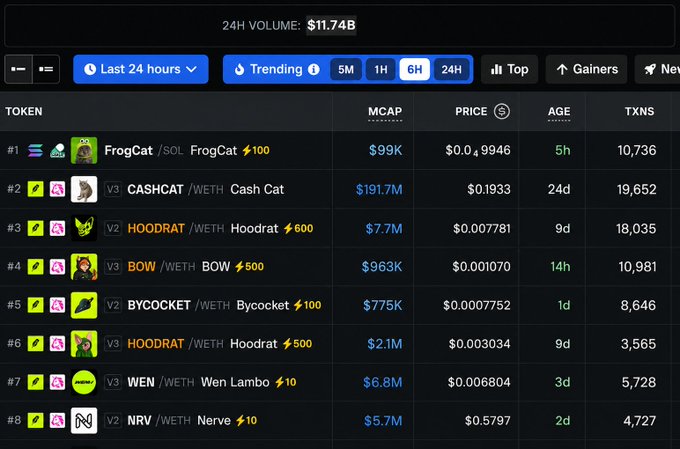
Task: Open the Cash Cat token image
Action: point(84,189)
